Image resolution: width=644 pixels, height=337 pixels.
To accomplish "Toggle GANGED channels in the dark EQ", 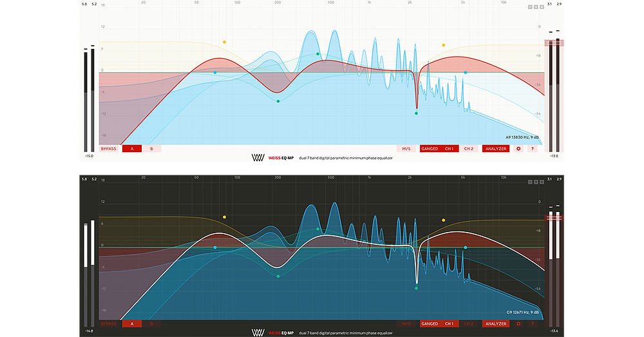I will [430, 324].
